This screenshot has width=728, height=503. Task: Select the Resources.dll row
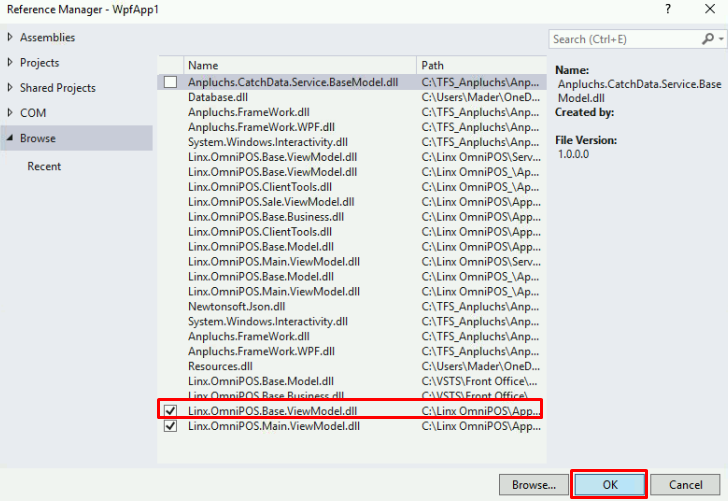(351, 366)
